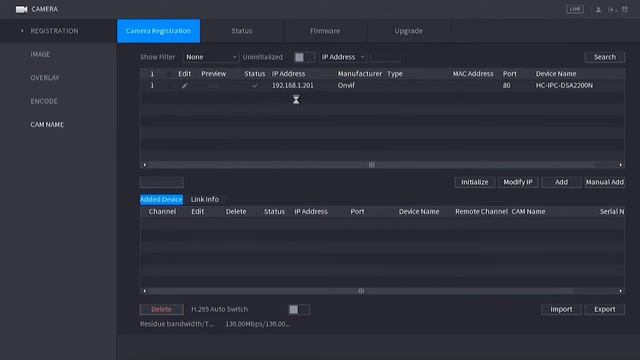Screen dimensions: 640x360
Task: Switch to the Firmware tab
Action: (x=325, y=31)
